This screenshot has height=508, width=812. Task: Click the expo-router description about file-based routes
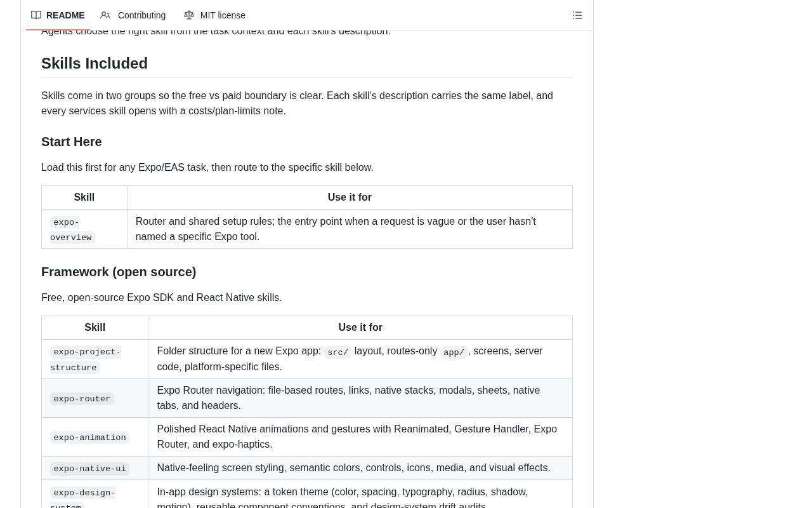[348, 398]
